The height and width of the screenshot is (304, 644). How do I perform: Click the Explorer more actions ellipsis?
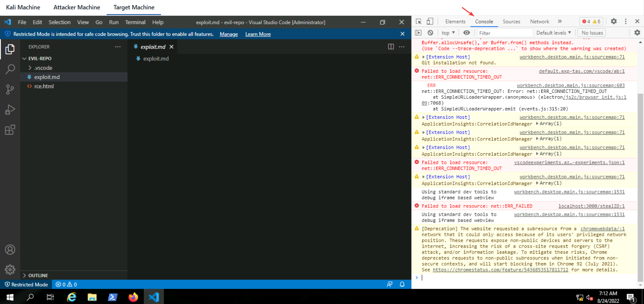point(118,47)
